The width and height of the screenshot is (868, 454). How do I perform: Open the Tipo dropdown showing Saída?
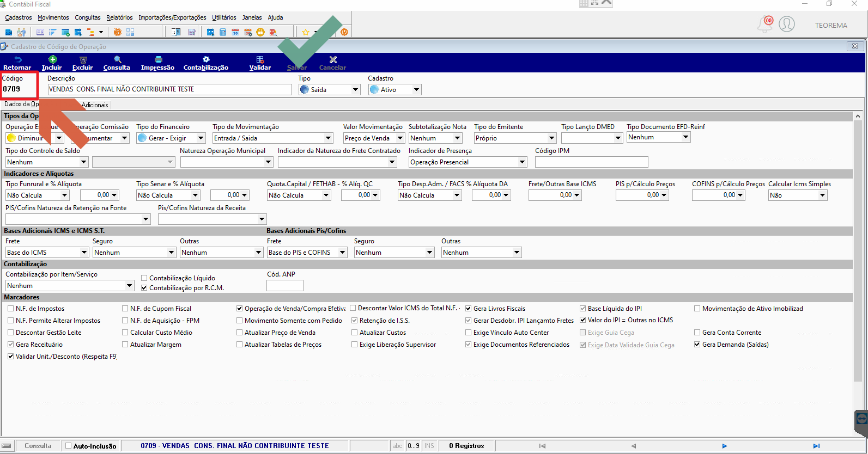330,90
